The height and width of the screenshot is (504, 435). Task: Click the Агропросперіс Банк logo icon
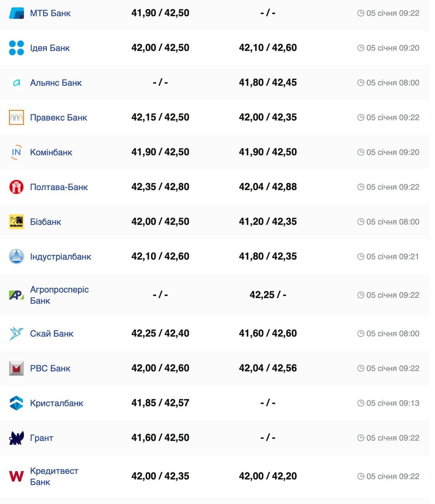[17, 295]
